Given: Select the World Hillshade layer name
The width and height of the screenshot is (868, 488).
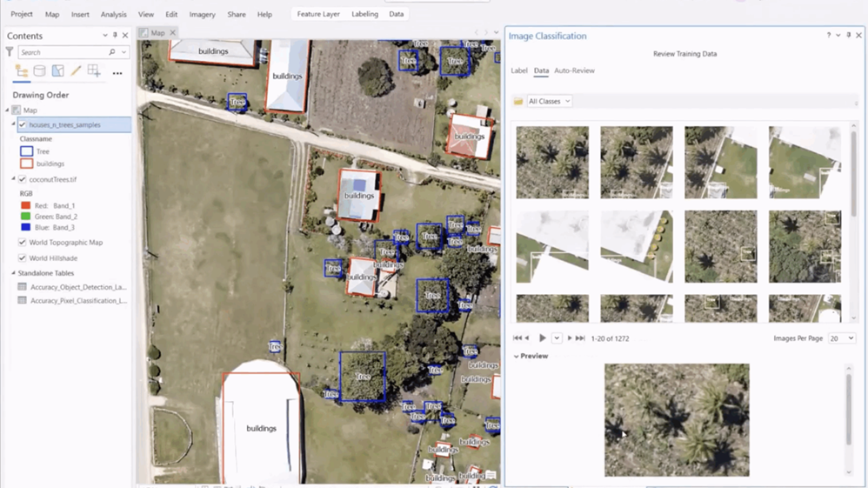Looking at the screenshot, I should (x=53, y=258).
